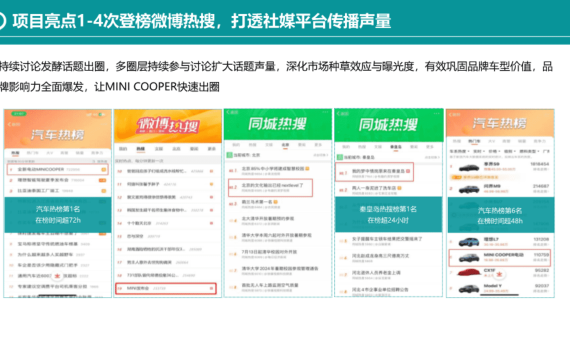Screen dimensions: 570x360
Task: Click the teal banner 汽车热榜第1名 在榜时间超72h
Action: click(58, 215)
